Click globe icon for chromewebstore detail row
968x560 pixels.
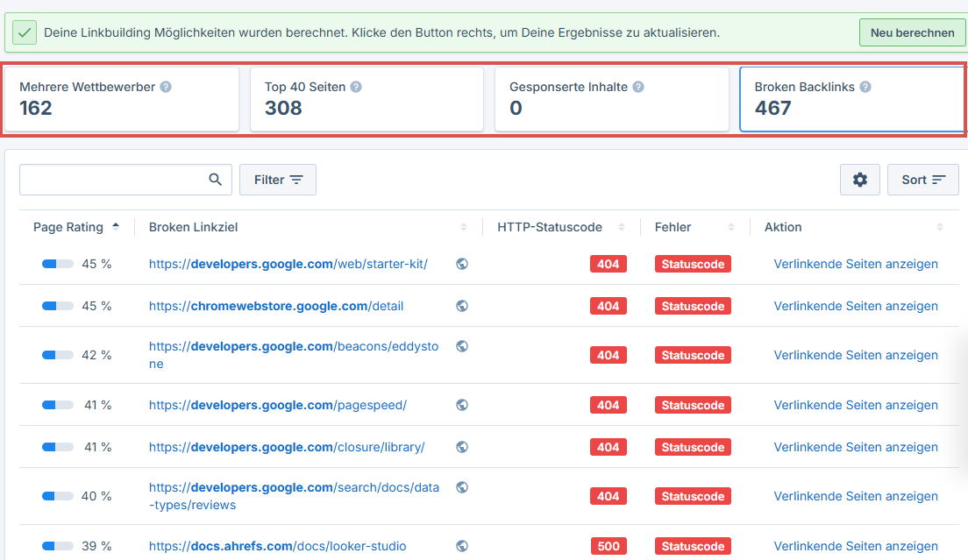click(462, 306)
